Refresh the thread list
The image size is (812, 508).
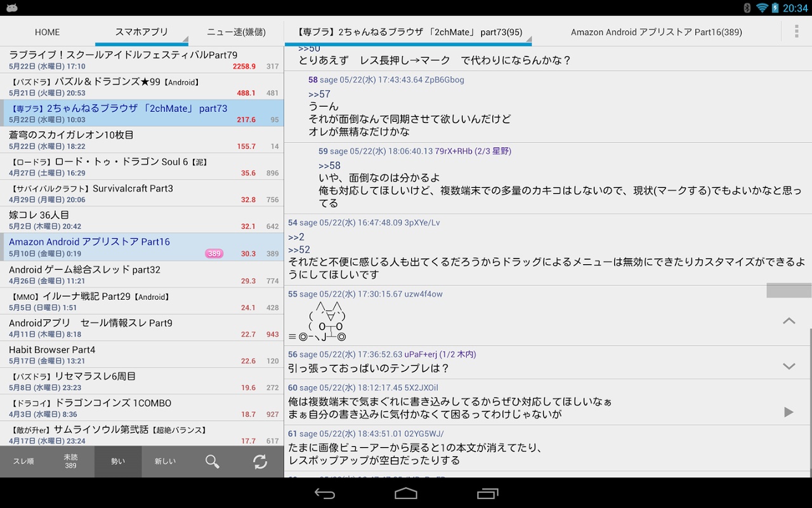tap(260, 462)
